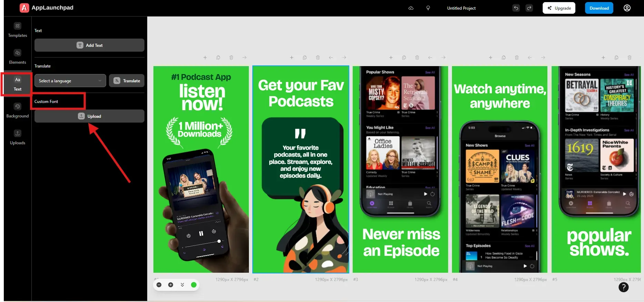The height and width of the screenshot is (302, 644).
Task: Duplicate the popular shows screenshot
Action: pyautogui.click(x=616, y=58)
